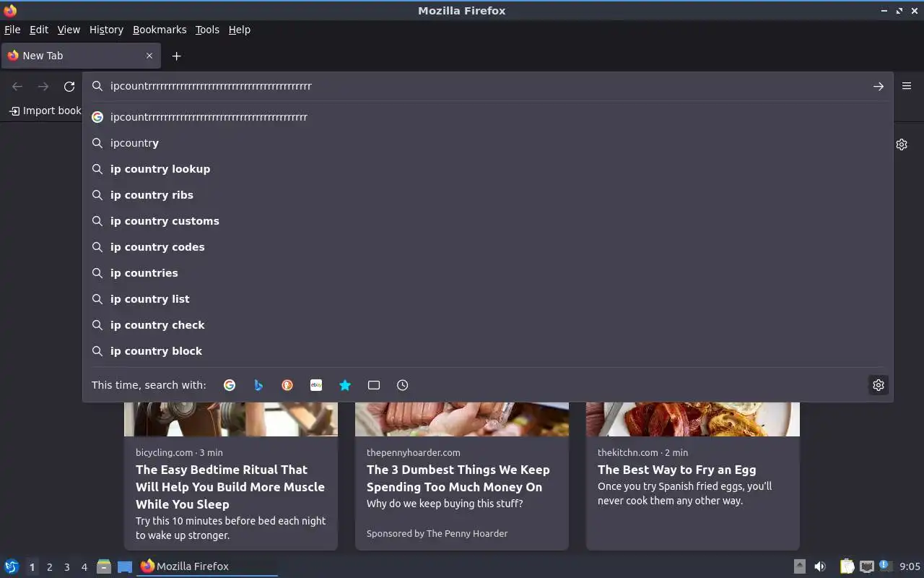Open the bicycling.com bedtime ritual article
This screenshot has width=924, height=578.
[x=231, y=477]
